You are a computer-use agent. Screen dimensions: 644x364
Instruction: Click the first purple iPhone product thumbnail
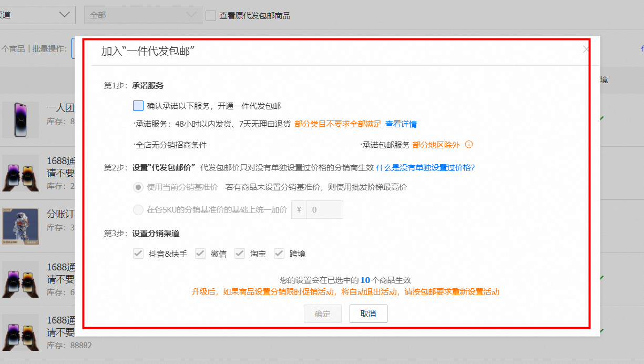(x=21, y=120)
